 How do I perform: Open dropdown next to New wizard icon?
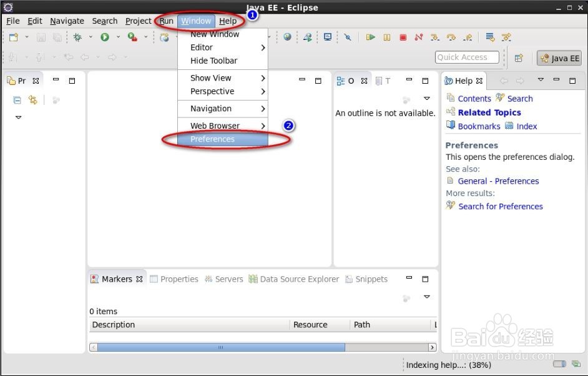pyautogui.click(x=27, y=37)
